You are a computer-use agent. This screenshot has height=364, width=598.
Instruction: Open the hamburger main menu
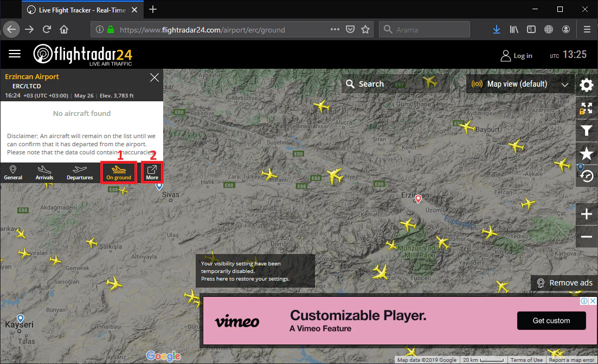pyautogui.click(x=15, y=54)
